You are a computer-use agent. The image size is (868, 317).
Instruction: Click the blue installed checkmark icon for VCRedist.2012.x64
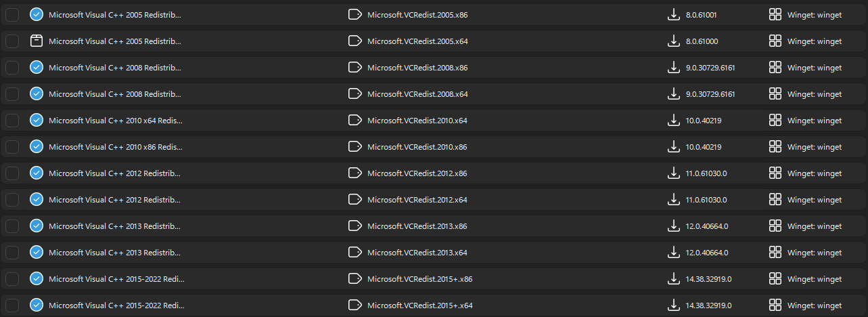[37, 200]
